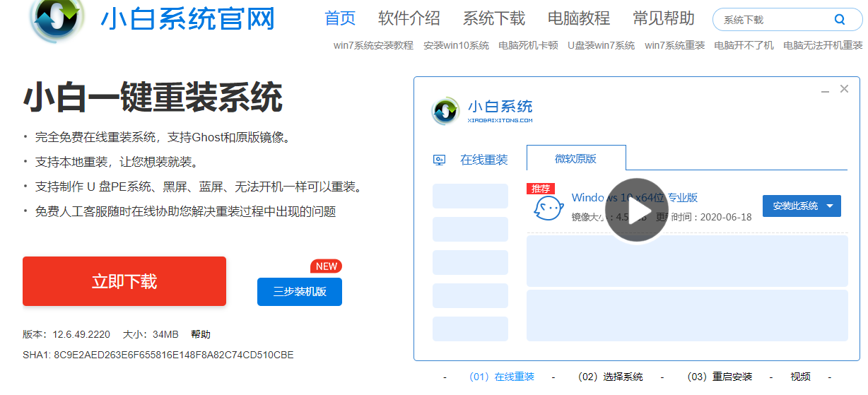Click the 推荐 red badge
This screenshot has width=868, height=395.
[541, 189]
